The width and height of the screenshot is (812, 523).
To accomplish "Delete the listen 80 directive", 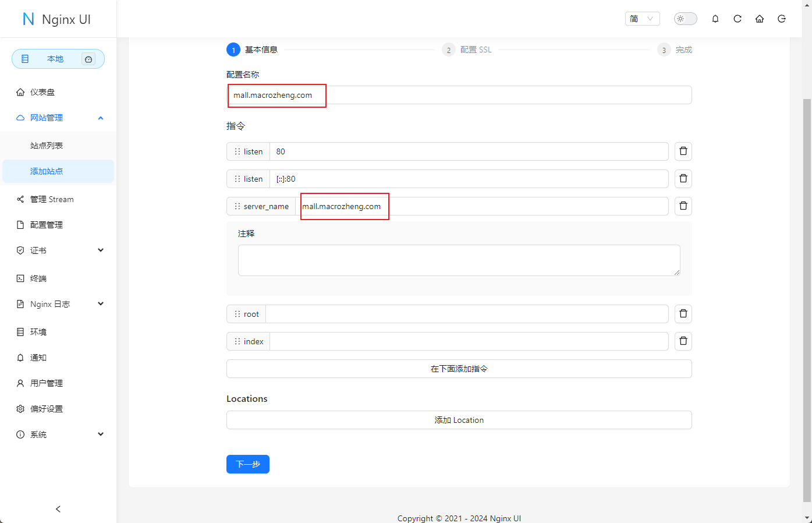I will click(683, 151).
